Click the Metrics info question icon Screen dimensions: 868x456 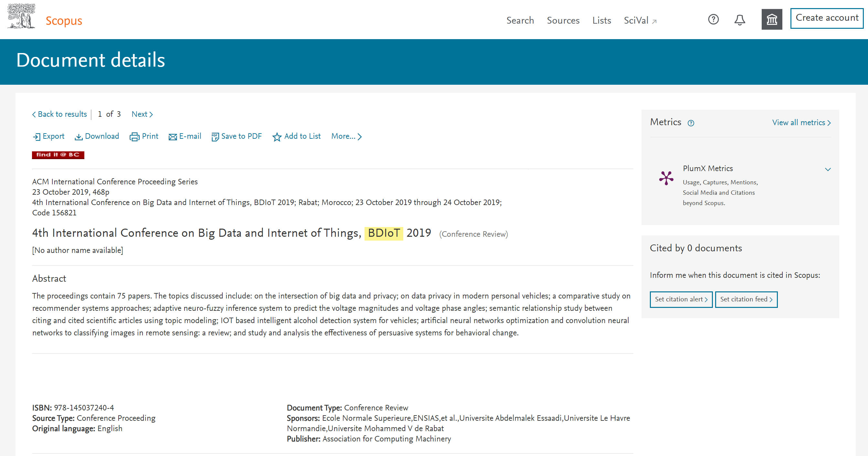coord(691,123)
